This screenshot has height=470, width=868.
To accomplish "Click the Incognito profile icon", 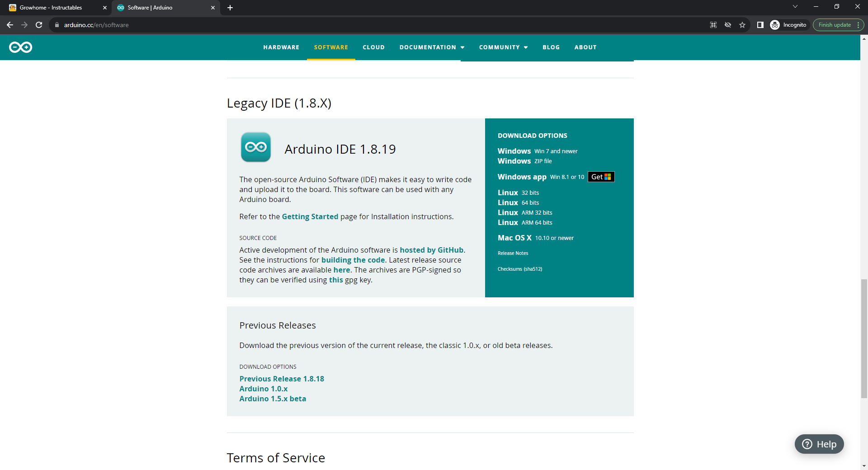I will coord(775,25).
